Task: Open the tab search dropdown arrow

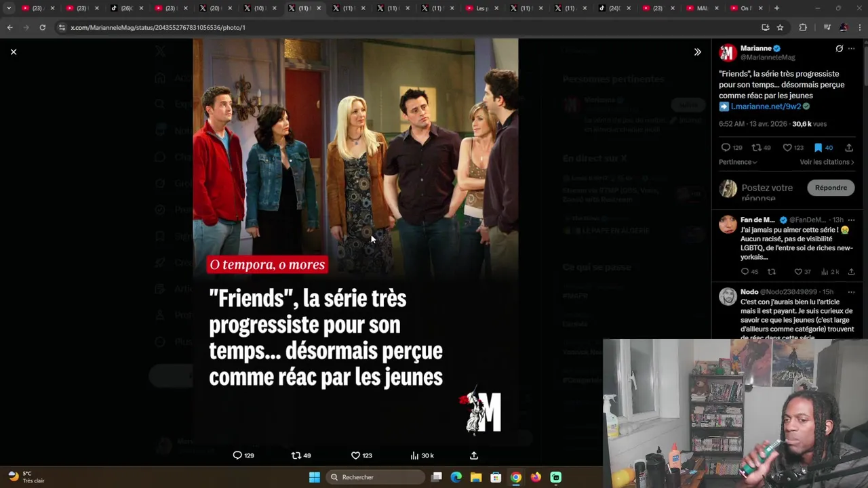Action: (x=8, y=8)
